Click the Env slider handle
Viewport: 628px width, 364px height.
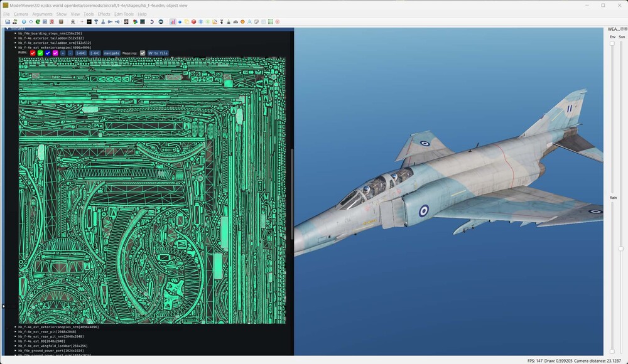(x=612, y=43)
